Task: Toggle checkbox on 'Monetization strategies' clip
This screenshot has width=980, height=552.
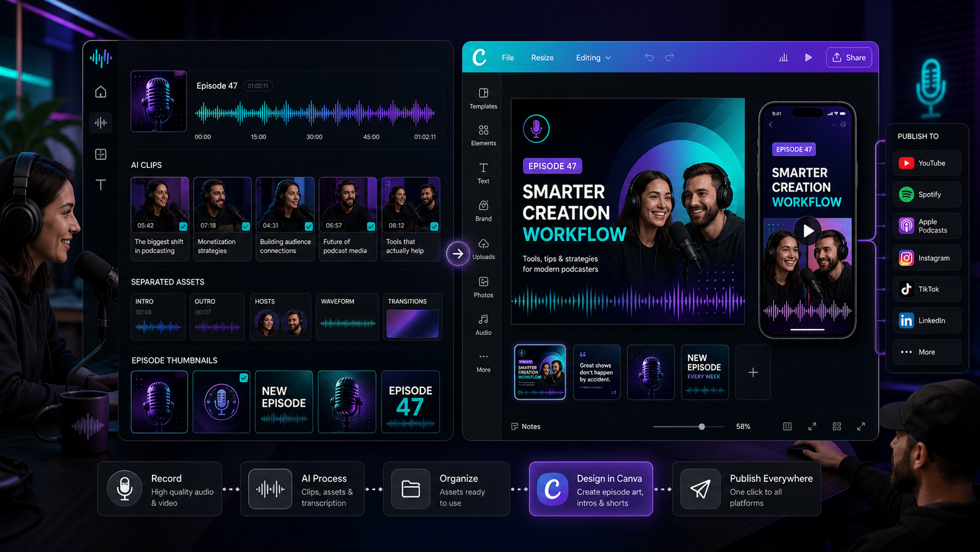Action: (246, 226)
